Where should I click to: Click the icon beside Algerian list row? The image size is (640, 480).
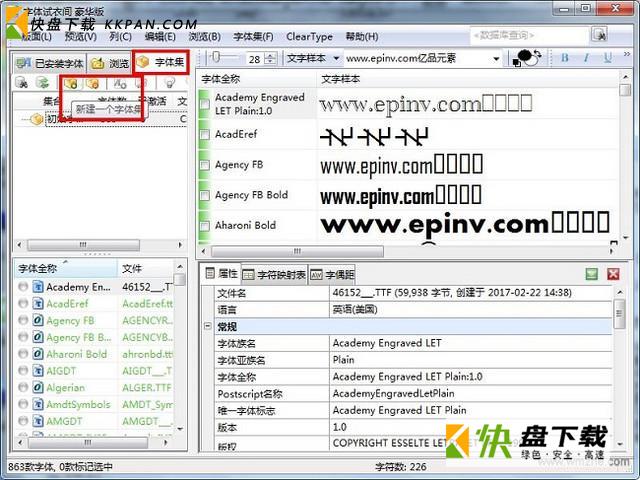pos(38,387)
